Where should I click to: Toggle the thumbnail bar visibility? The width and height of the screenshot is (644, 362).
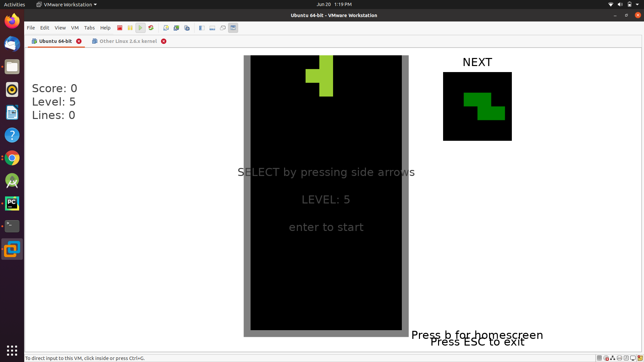(x=212, y=28)
